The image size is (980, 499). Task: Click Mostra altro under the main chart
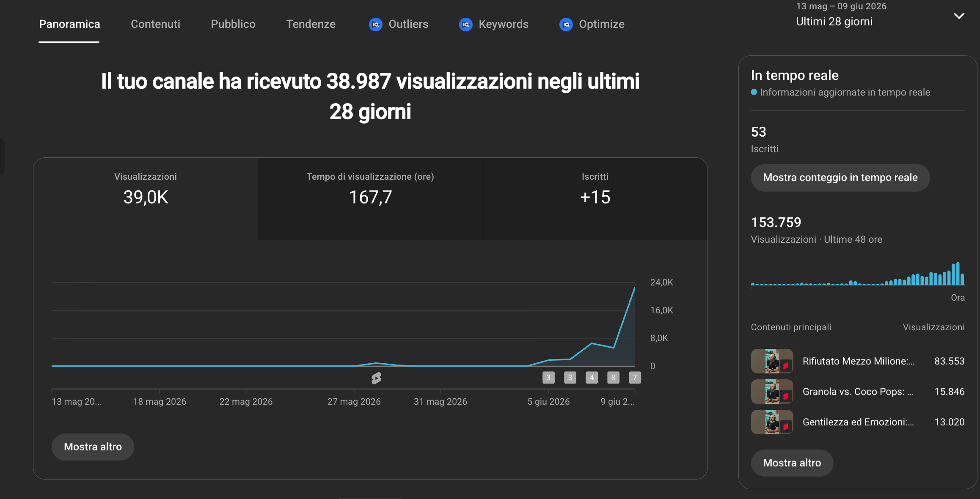(x=93, y=447)
